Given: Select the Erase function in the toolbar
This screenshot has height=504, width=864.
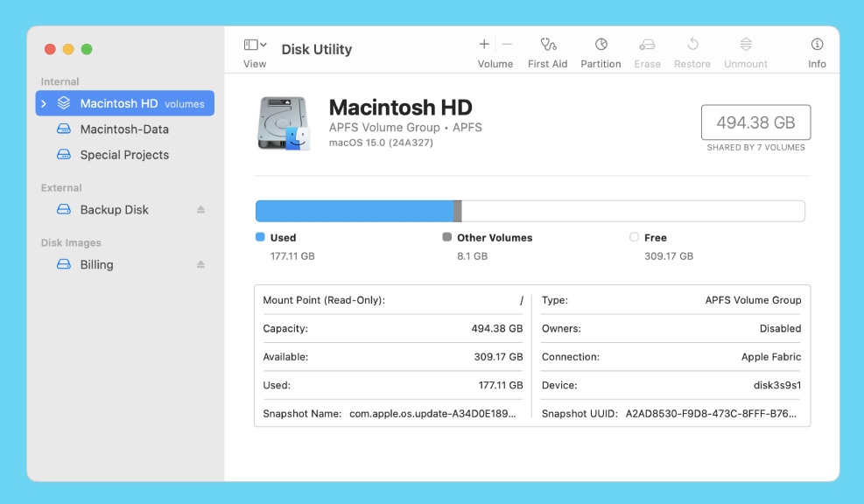Looking at the screenshot, I should [647, 50].
